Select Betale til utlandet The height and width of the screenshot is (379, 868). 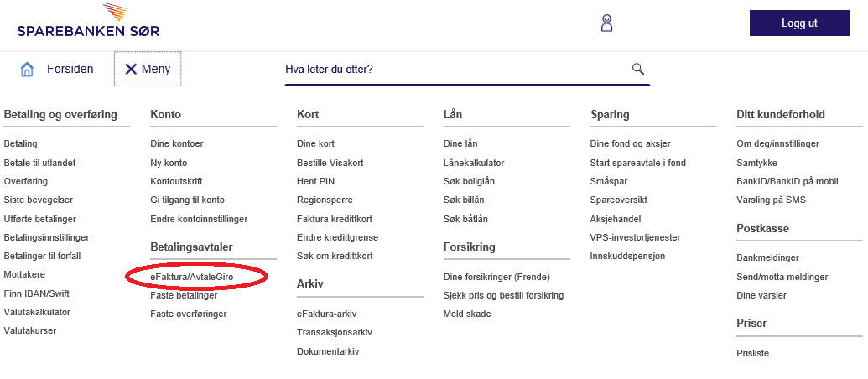(39, 163)
